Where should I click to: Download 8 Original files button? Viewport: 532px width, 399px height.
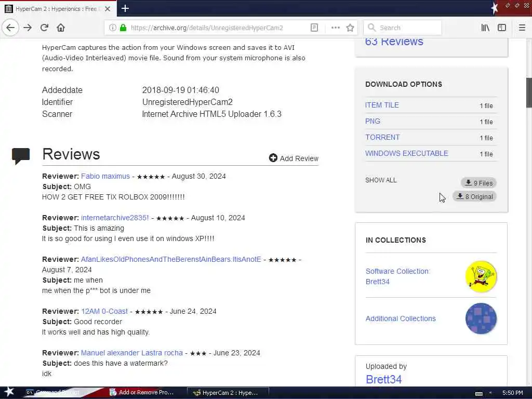(474, 196)
